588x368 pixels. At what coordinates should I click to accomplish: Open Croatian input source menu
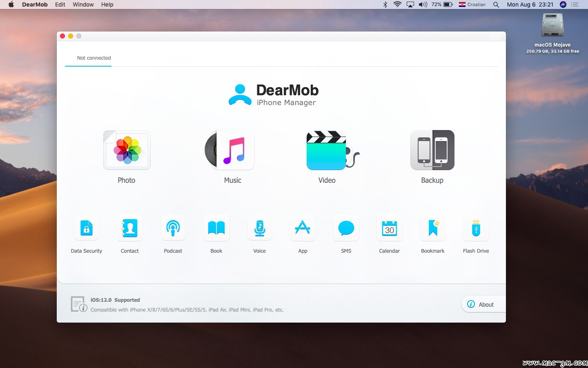pos(472,4)
